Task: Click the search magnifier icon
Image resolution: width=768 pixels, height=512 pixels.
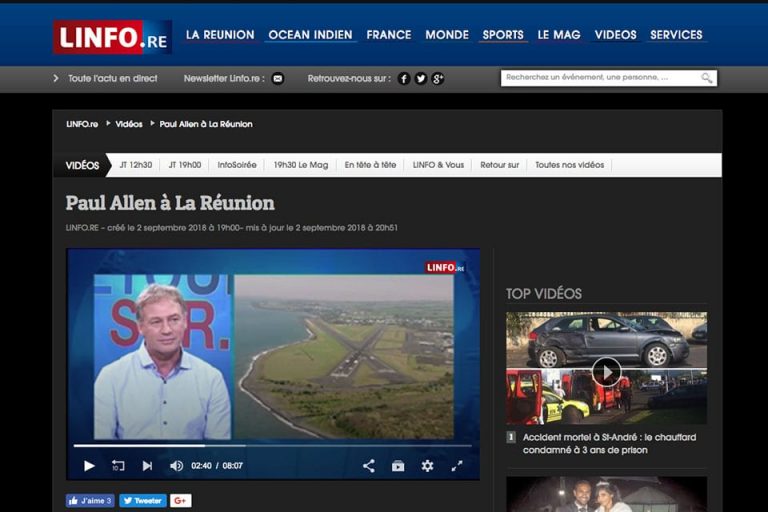Action: click(706, 78)
